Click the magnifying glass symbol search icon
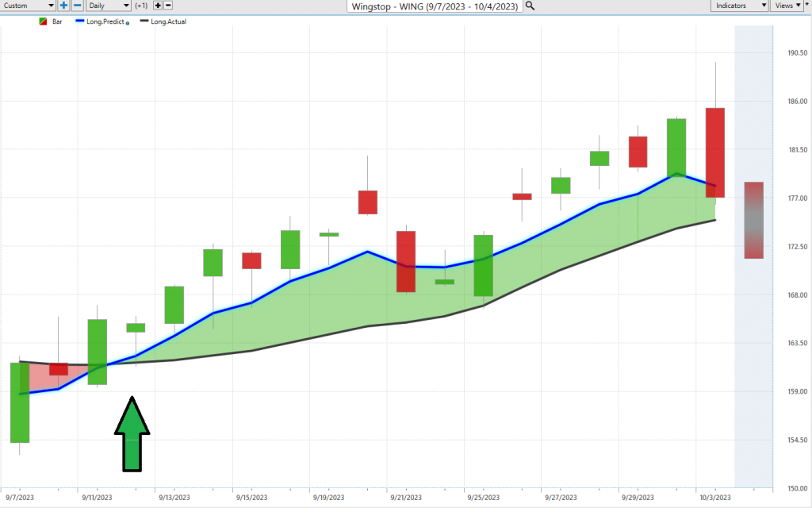Screen dimensions: 812x508 click(x=530, y=6)
